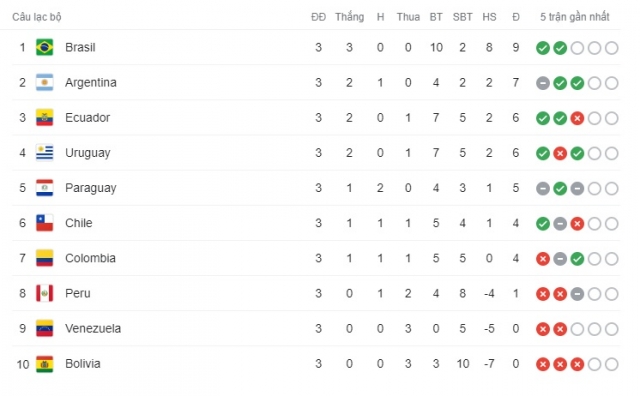The image size is (640, 396).
Task: Click Ecuador's red loss indicator
Action: [577, 118]
